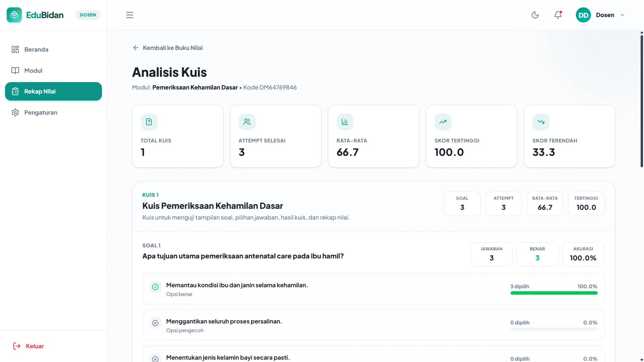Click the Pengaturan gear icon
Image resolution: width=644 pixels, height=362 pixels.
point(15,113)
